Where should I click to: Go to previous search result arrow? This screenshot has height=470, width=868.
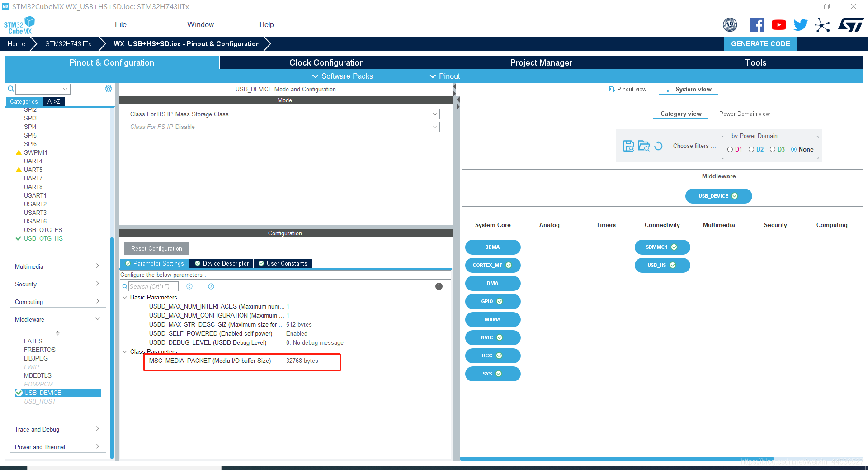click(x=189, y=286)
